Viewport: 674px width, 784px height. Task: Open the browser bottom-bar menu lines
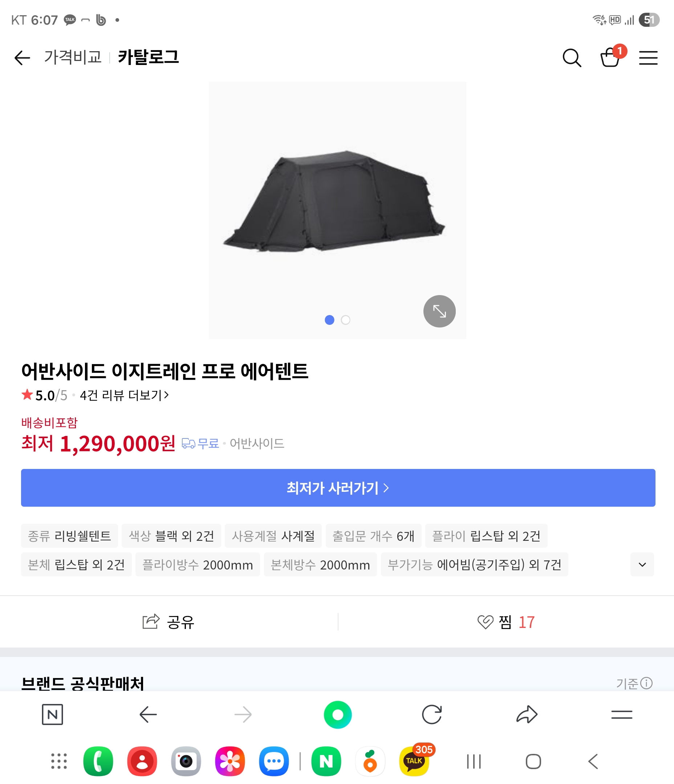[621, 714]
